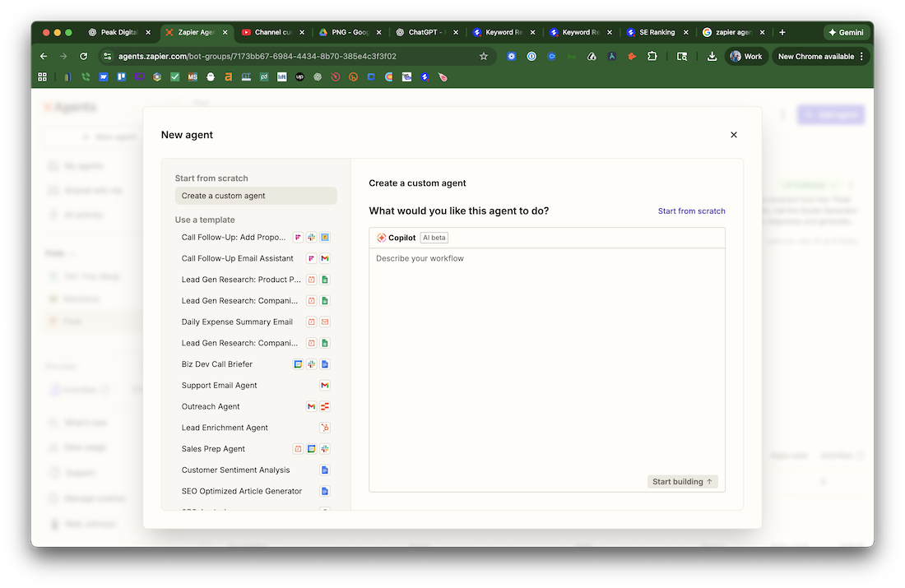Click the Google Sheets icon on Lead Gen Research: Product

tap(325, 279)
